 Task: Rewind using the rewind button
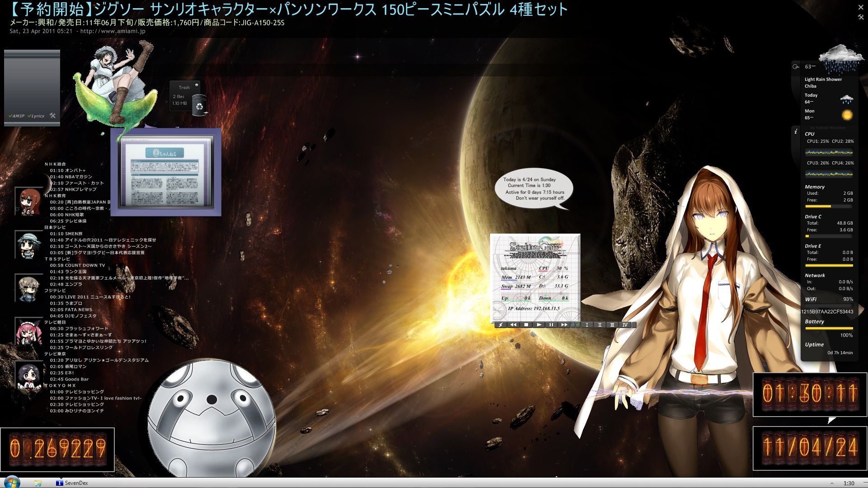[x=513, y=325]
